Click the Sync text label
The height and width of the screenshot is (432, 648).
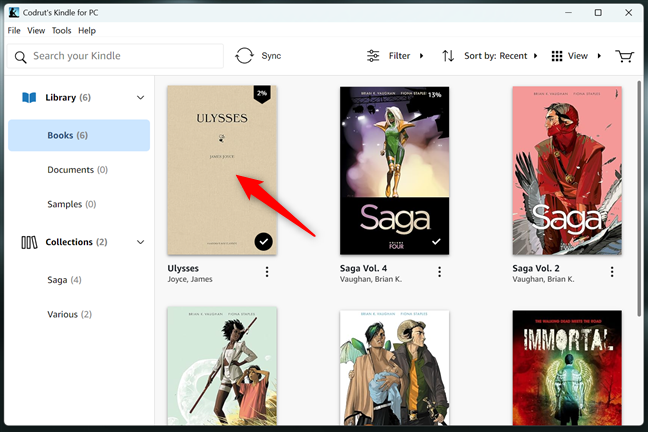click(x=271, y=56)
